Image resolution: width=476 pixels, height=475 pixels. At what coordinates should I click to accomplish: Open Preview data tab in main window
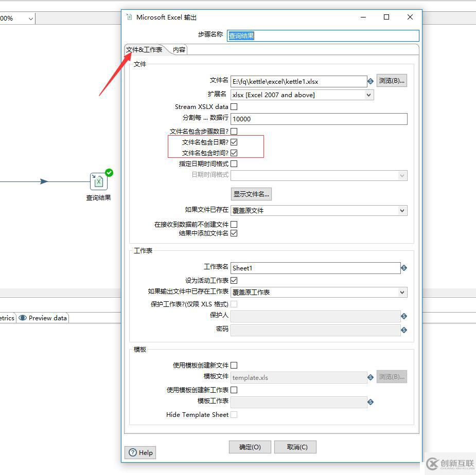point(43,318)
